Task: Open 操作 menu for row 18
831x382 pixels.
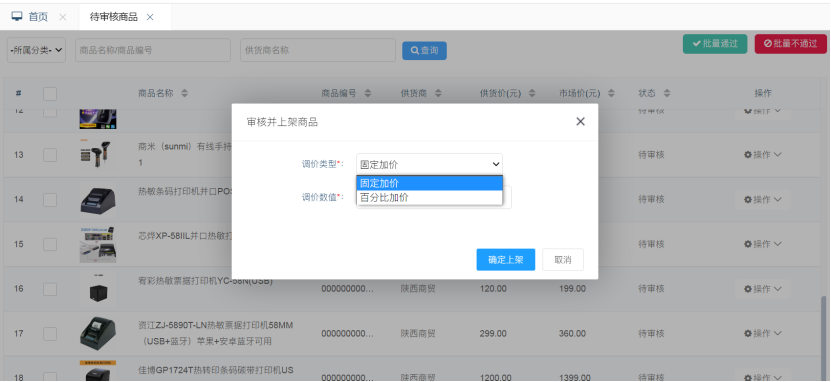Action: [x=763, y=377]
